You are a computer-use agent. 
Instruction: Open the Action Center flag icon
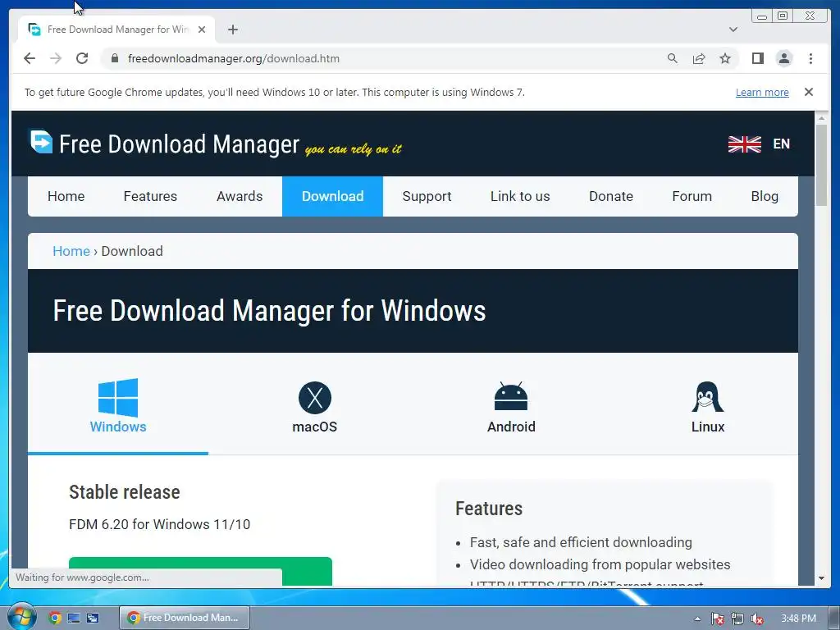(x=717, y=619)
